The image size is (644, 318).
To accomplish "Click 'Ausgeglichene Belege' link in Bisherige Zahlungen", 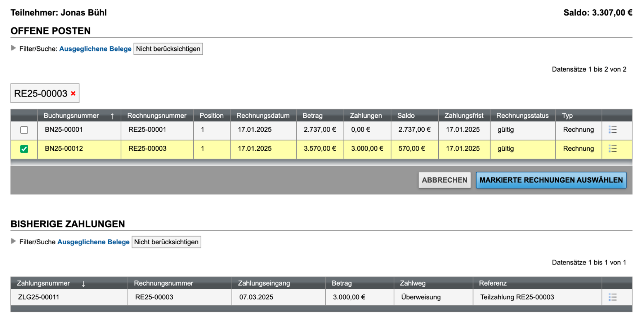I will pos(93,242).
